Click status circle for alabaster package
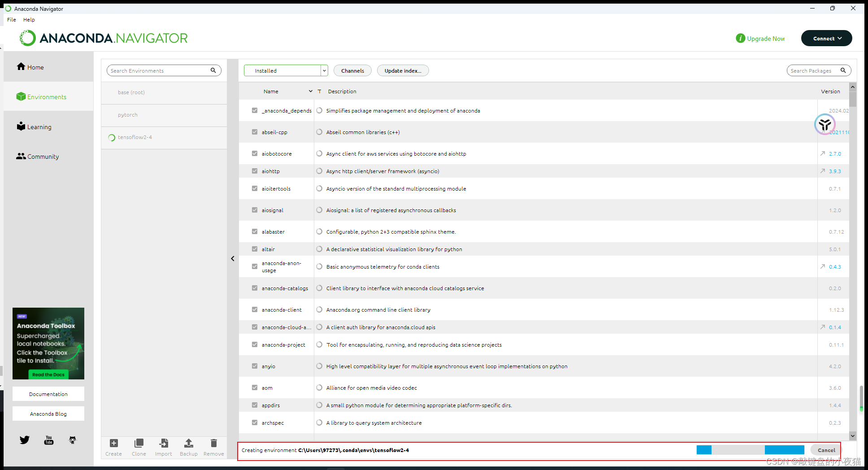This screenshot has width=868, height=470. (x=319, y=231)
